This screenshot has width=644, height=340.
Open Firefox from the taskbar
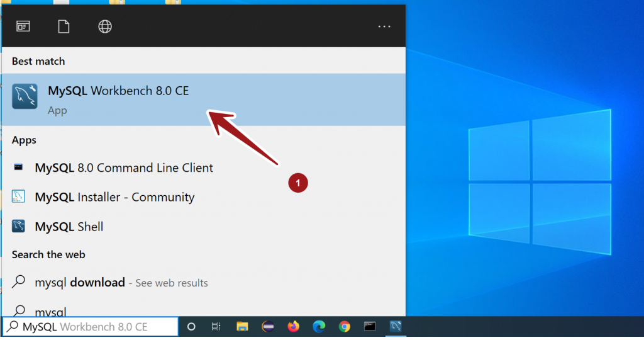pos(293,327)
